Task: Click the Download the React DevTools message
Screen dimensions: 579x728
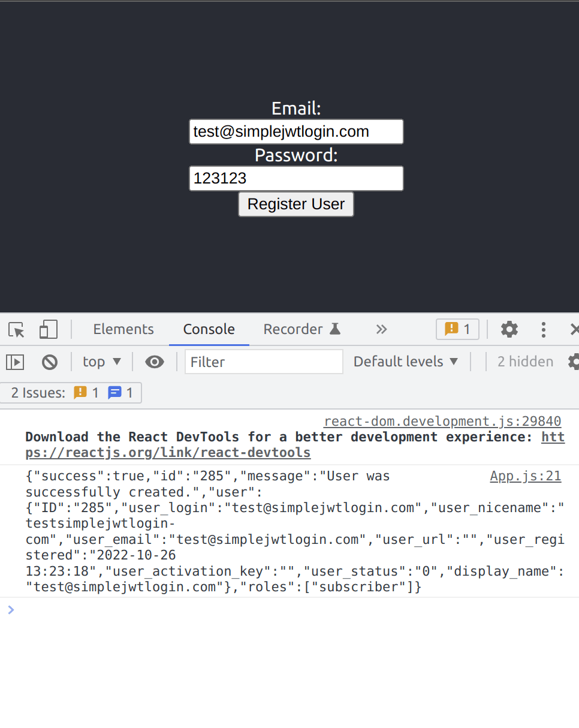Action: tap(295, 445)
